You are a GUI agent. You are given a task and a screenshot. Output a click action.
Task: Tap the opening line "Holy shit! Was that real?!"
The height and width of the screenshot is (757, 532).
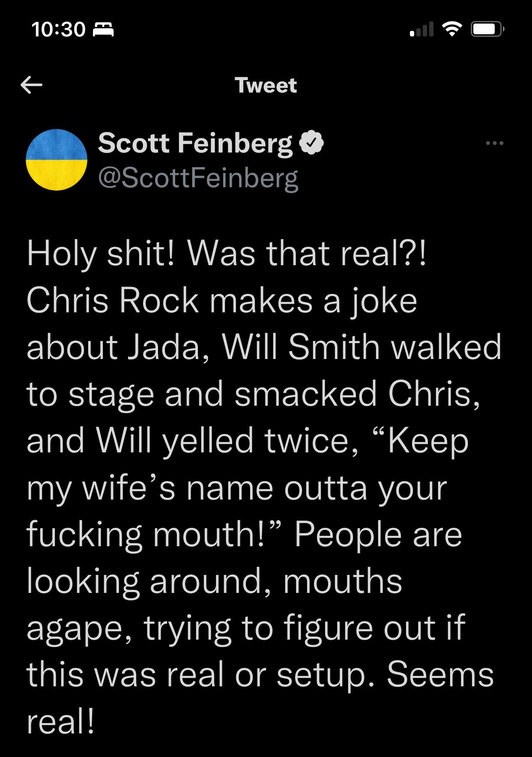227,254
